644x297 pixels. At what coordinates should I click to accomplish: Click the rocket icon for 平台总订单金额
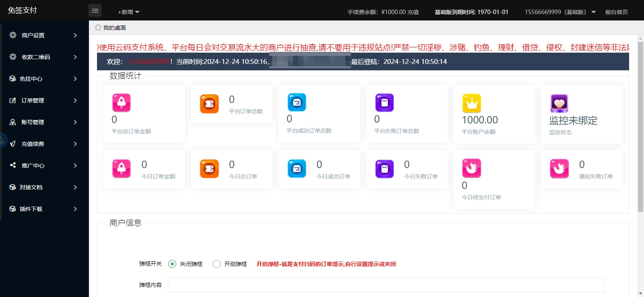[x=122, y=102]
